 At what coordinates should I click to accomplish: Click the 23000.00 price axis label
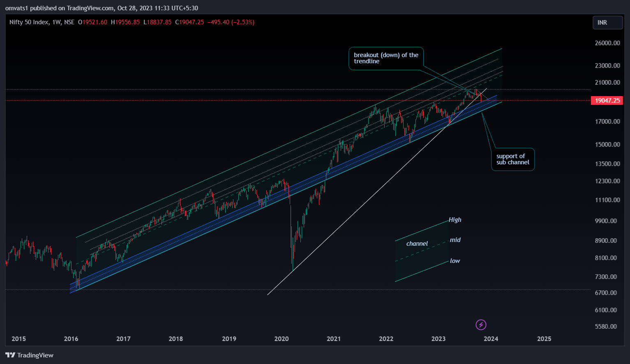[x=607, y=66]
